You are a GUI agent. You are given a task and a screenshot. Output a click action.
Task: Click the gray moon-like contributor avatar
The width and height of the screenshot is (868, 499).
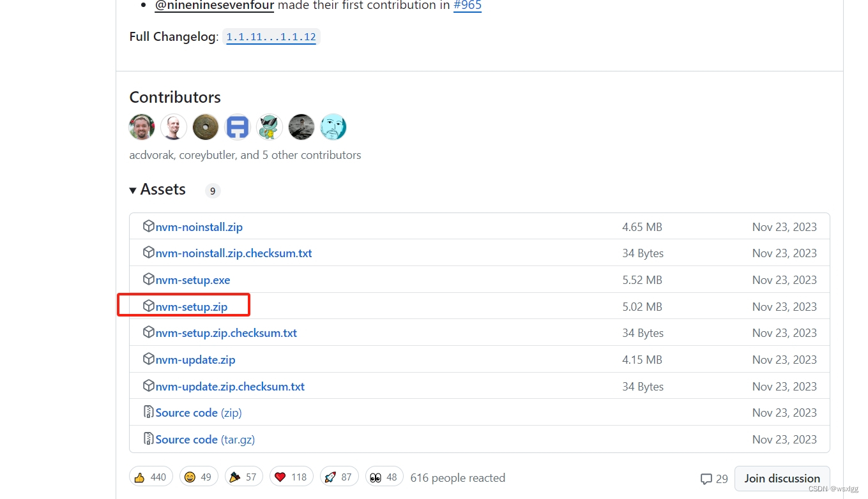click(x=301, y=127)
